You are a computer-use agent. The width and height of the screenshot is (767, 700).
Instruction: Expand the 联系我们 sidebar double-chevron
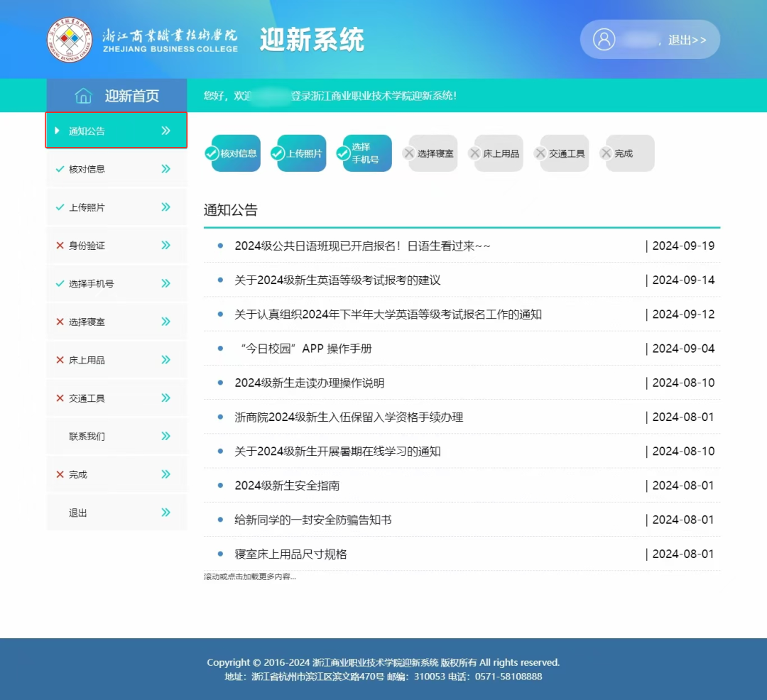(165, 436)
